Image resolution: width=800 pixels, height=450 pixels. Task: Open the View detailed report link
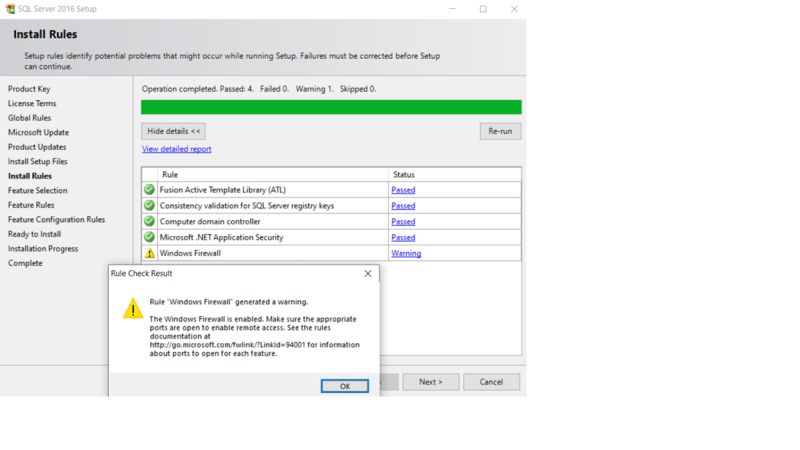point(177,149)
